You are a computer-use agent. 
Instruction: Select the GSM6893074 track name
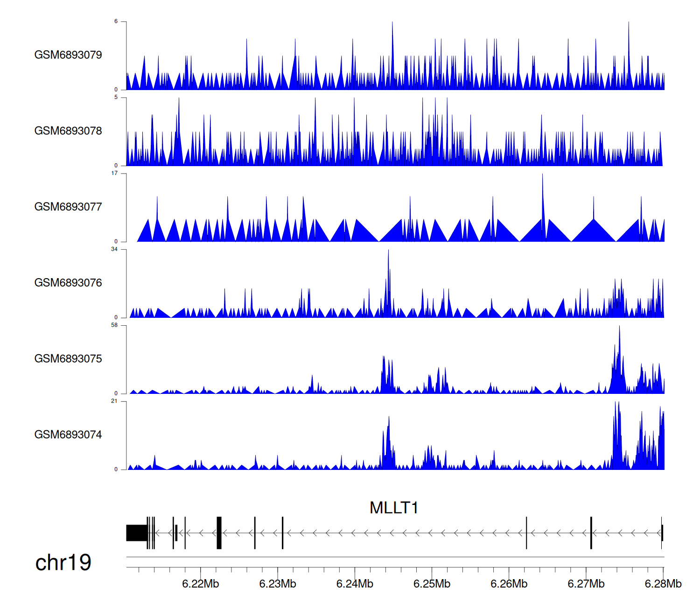68,435
